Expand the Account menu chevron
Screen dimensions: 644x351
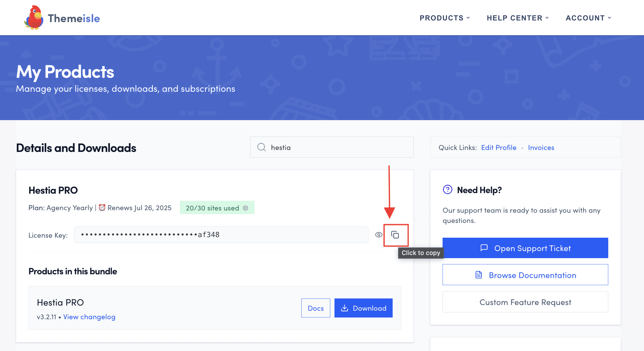(609, 18)
